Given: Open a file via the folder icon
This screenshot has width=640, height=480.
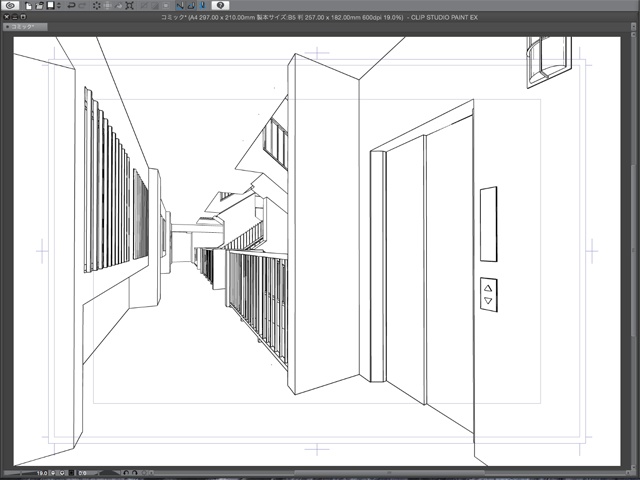Looking at the screenshot, I should click(39, 6).
